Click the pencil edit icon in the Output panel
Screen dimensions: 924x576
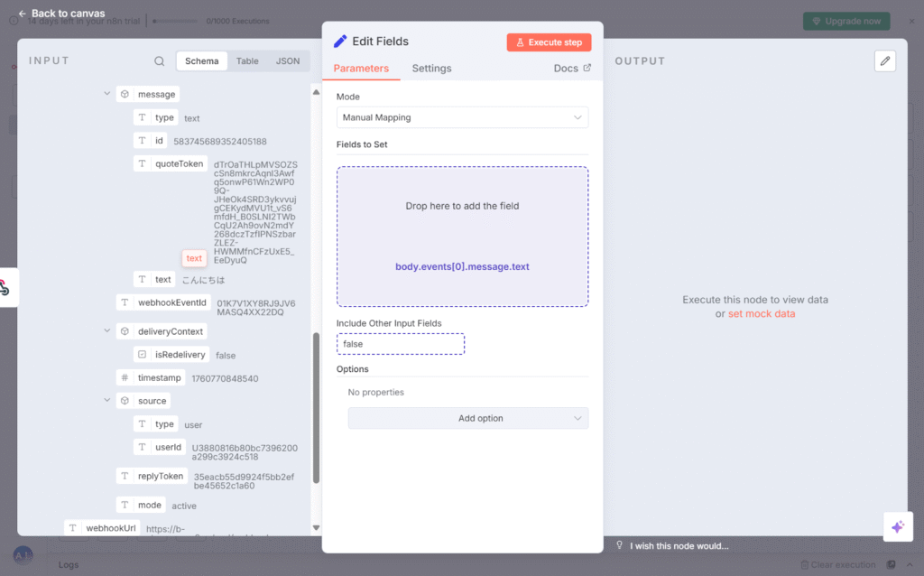click(885, 60)
